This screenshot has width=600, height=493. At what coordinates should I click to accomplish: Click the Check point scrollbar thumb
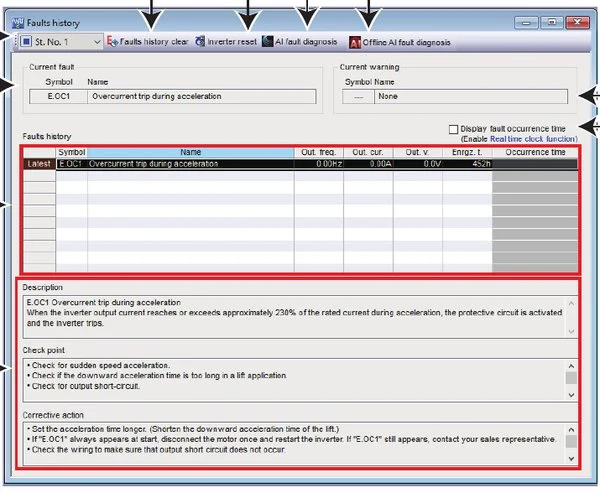coord(571,378)
